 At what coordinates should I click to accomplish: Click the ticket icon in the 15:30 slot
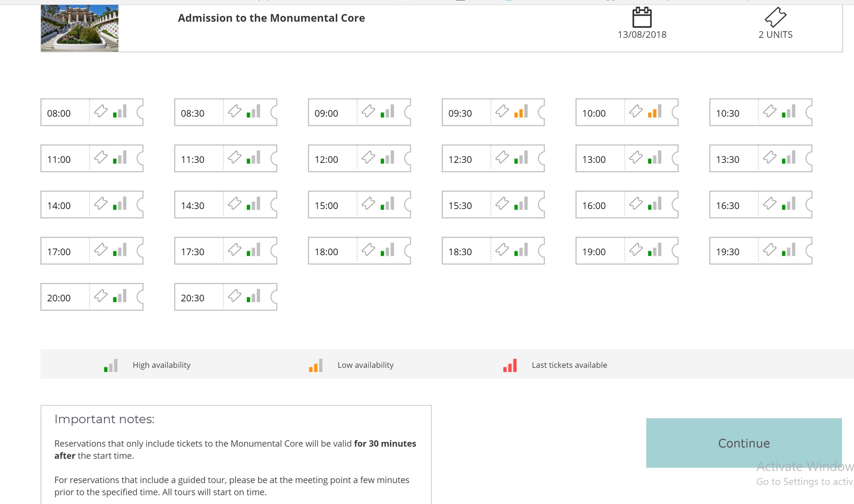click(x=502, y=203)
